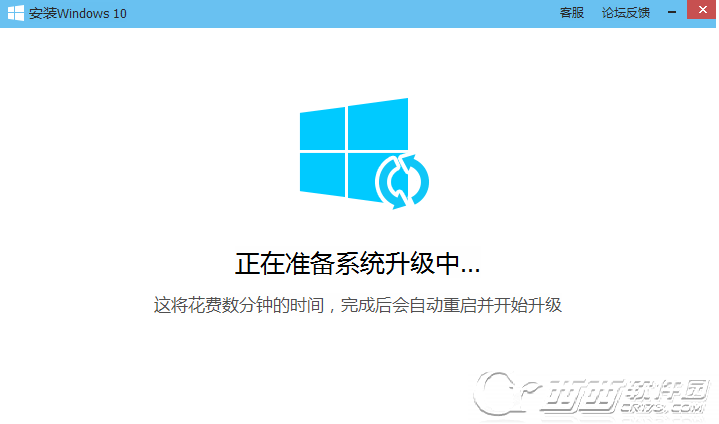The height and width of the screenshot is (424, 719).
Task: Click the word Windows in the title
Action: pos(83,14)
